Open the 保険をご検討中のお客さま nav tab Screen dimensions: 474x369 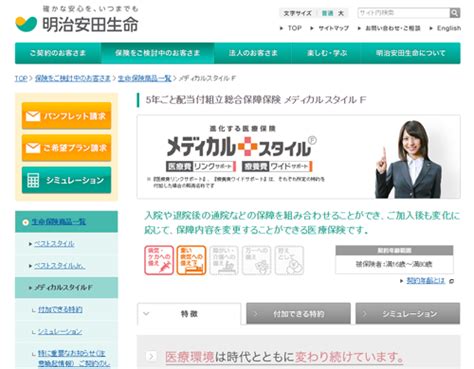point(158,53)
